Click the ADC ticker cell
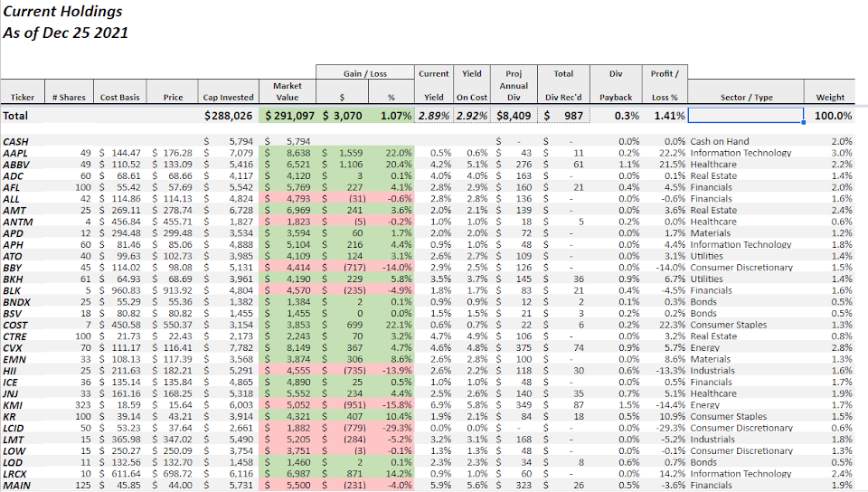 pos(14,176)
